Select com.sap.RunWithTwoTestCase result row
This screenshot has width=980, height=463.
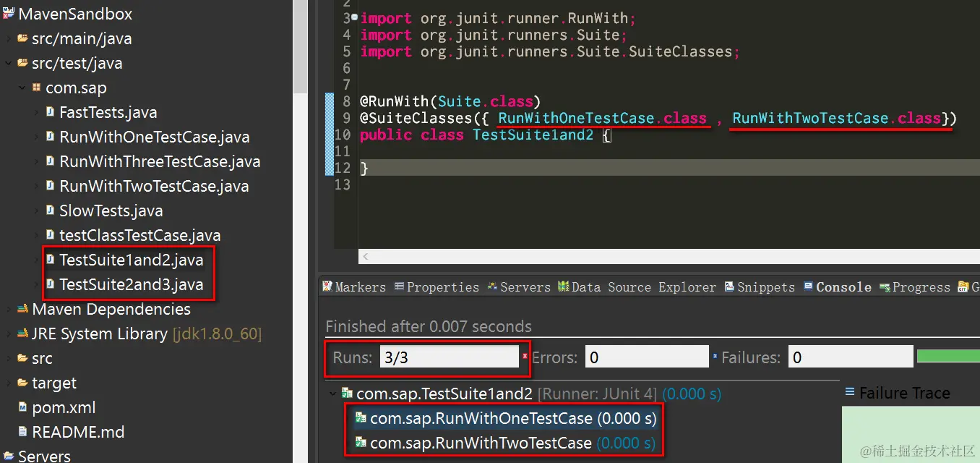click(506, 443)
